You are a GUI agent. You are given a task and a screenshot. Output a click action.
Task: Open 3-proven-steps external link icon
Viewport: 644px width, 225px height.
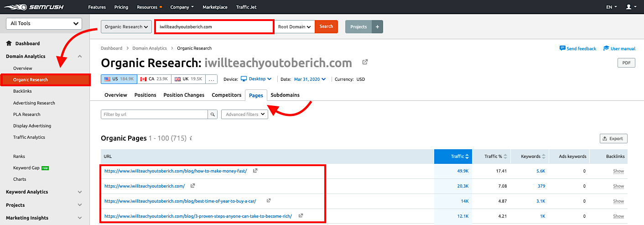click(301, 216)
